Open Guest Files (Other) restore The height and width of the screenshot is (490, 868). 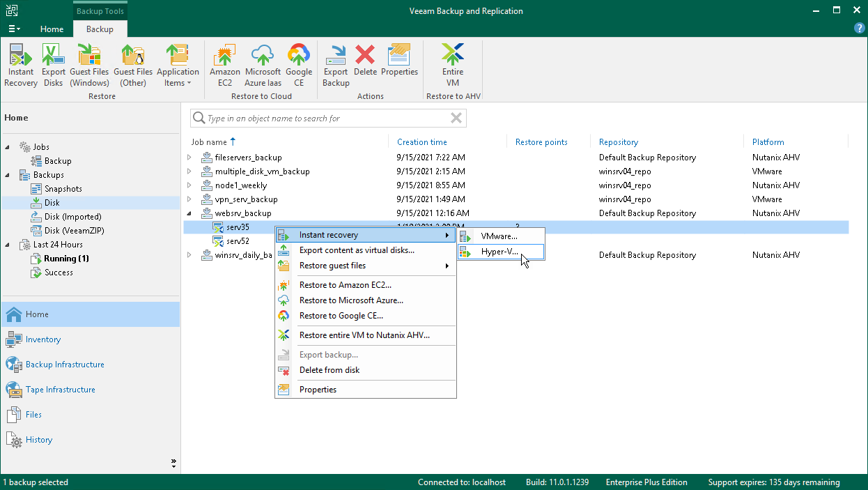coord(133,65)
